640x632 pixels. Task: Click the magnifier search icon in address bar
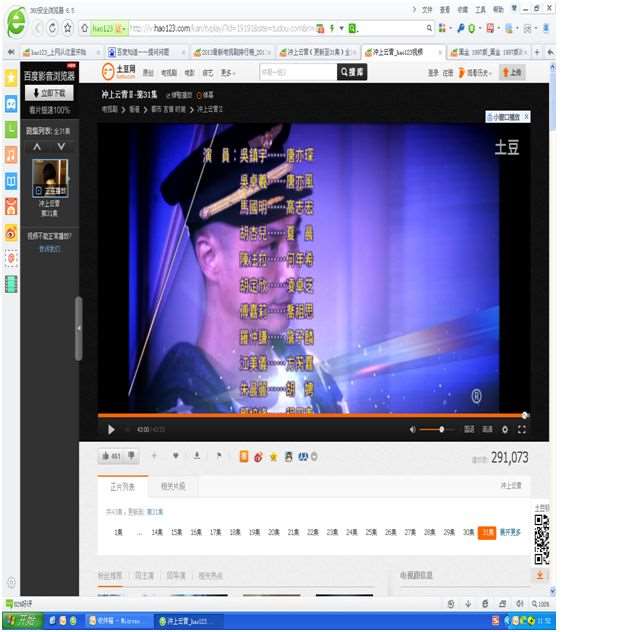tap(429, 28)
